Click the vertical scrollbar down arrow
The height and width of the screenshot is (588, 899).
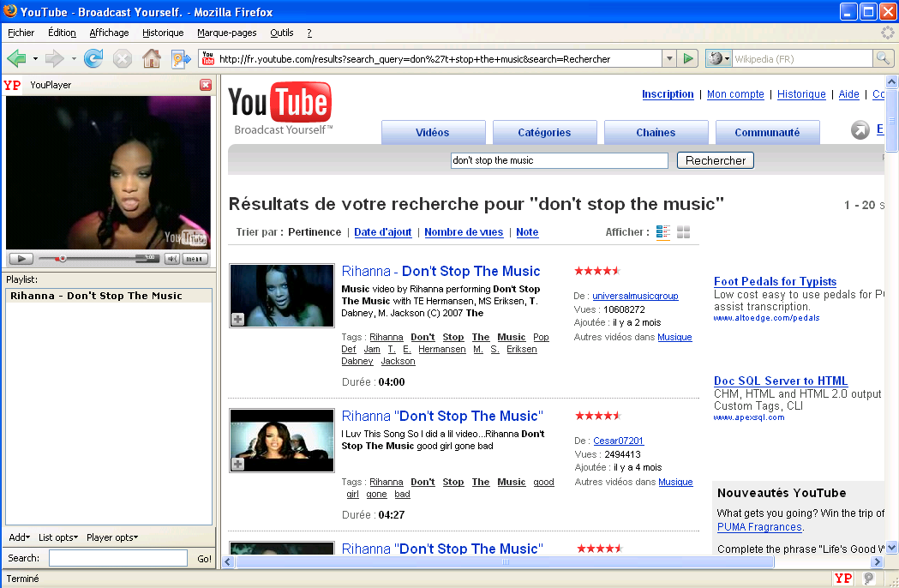click(891, 547)
